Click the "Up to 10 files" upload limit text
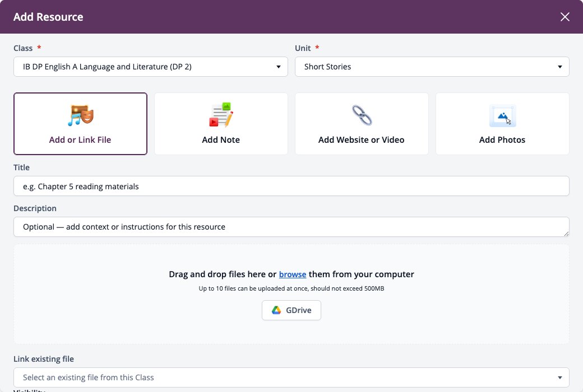583x392 pixels. pos(291,288)
